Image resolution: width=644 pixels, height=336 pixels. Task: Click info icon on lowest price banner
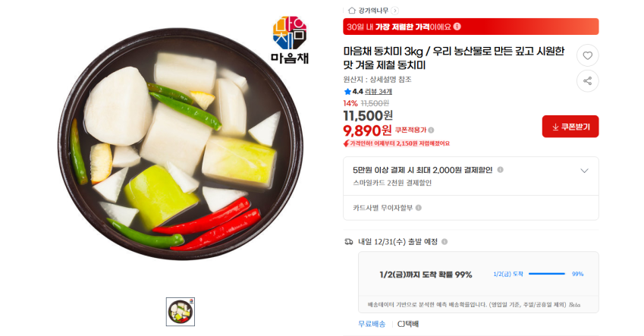[457, 27]
